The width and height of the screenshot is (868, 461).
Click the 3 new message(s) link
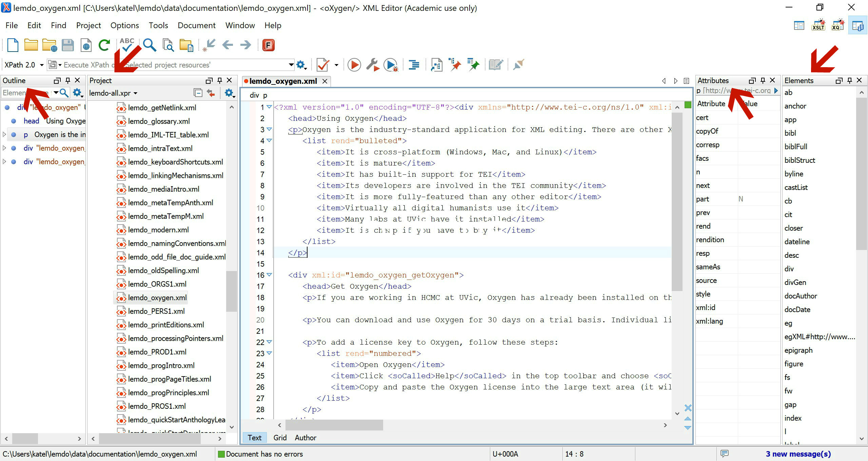coord(798,454)
